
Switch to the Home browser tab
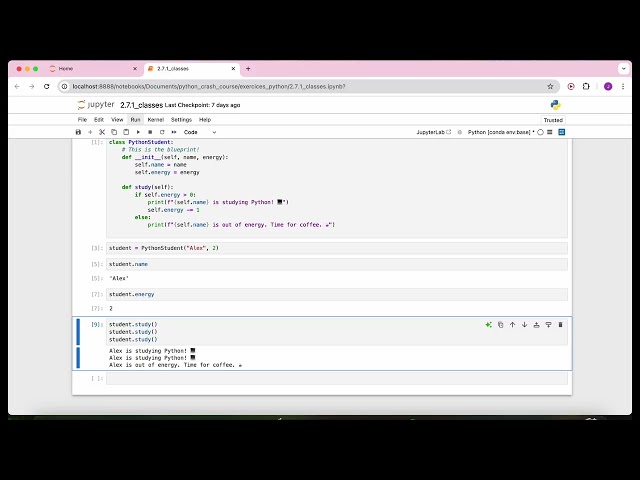tap(94, 69)
